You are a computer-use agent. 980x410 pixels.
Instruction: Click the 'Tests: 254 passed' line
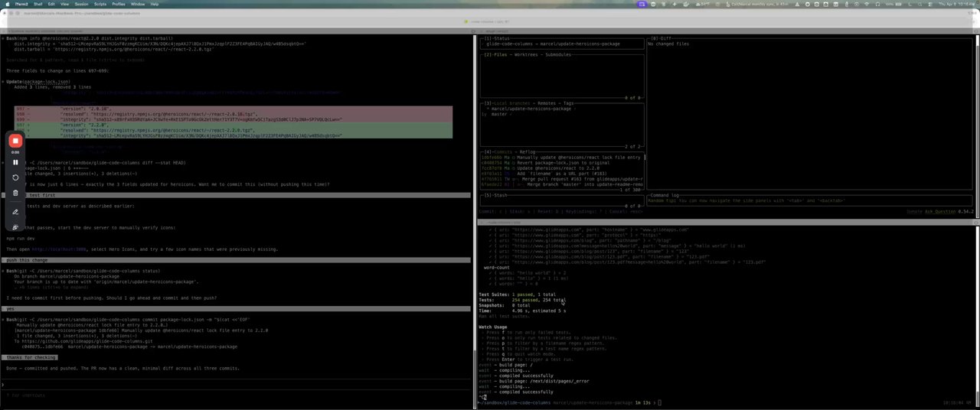click(522, 300)
